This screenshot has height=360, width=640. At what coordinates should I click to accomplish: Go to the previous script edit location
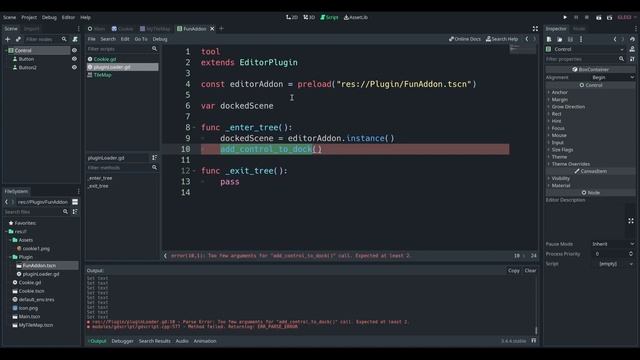(x=527, y=39)
